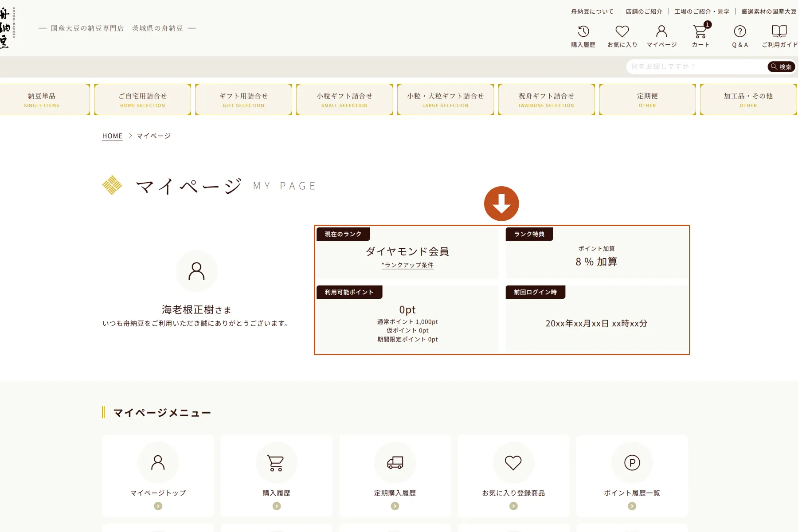Image resolution: width=798 pixels, height=532 pixels.
Task: Open お気に入り登録商品 heart tile
Action: [x=513, y=476]
